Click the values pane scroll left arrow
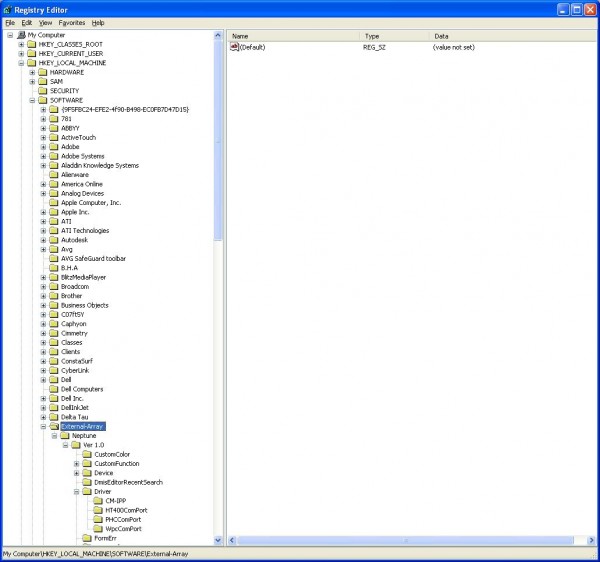The height and width of the screenshot is (562, 600). (x=232, y=540)
